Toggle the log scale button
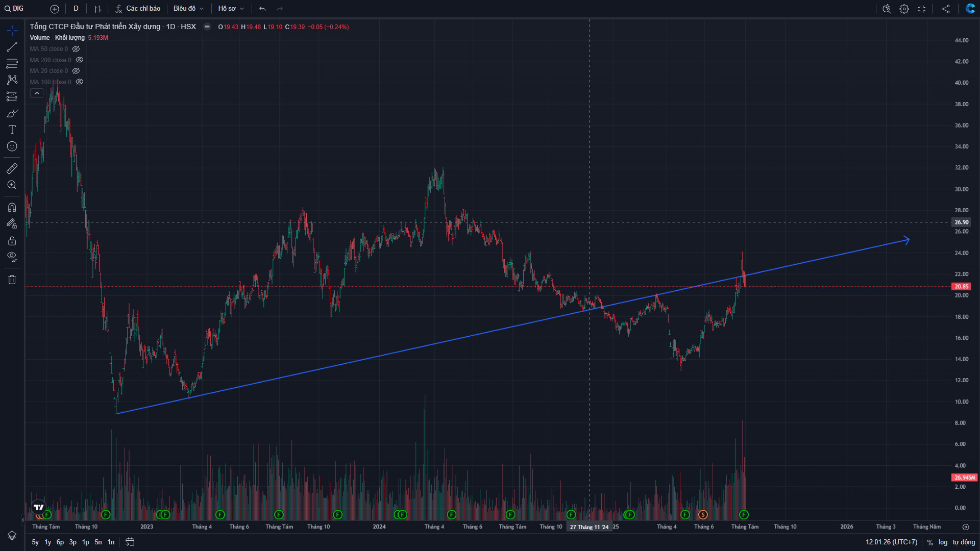Image resolution: width=980 pixels, height=551 pixels. click(x=943, y=542)
